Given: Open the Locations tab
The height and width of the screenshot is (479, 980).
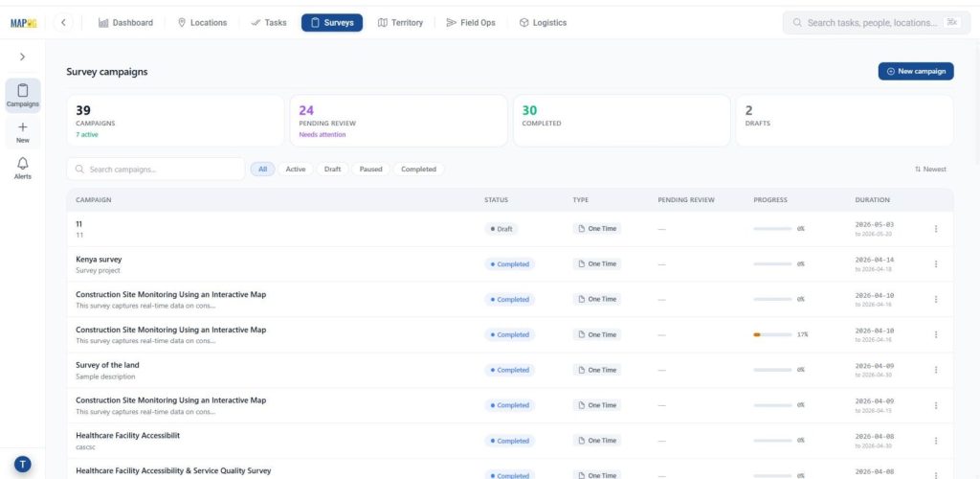Looking at the screenshot, I should click(x=203, y=22).
